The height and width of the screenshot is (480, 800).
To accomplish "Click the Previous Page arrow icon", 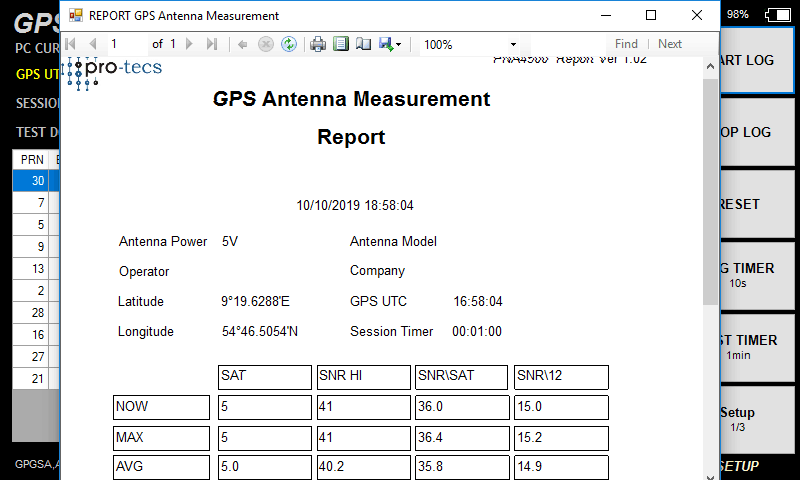I will point(93,44).
